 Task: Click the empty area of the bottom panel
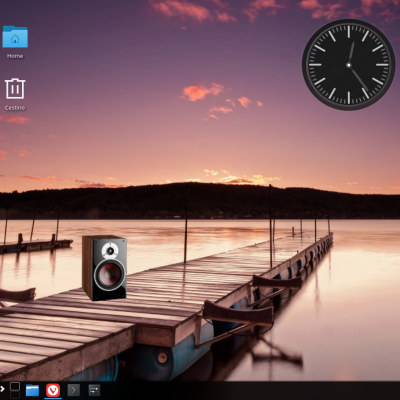pyautogui.click(x=250, y=390)
